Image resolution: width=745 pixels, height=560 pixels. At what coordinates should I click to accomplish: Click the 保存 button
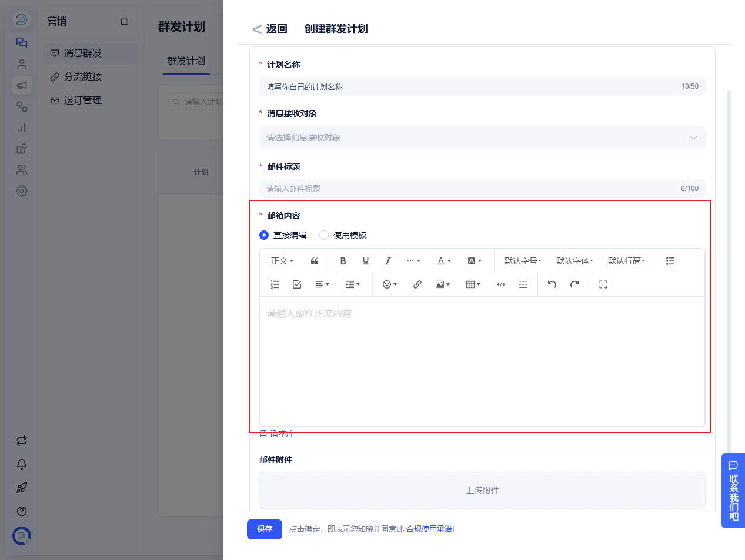(x=265, y=529)
